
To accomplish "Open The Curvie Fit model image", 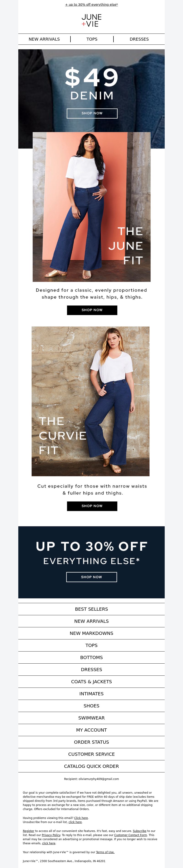I will tap(91, 401).
